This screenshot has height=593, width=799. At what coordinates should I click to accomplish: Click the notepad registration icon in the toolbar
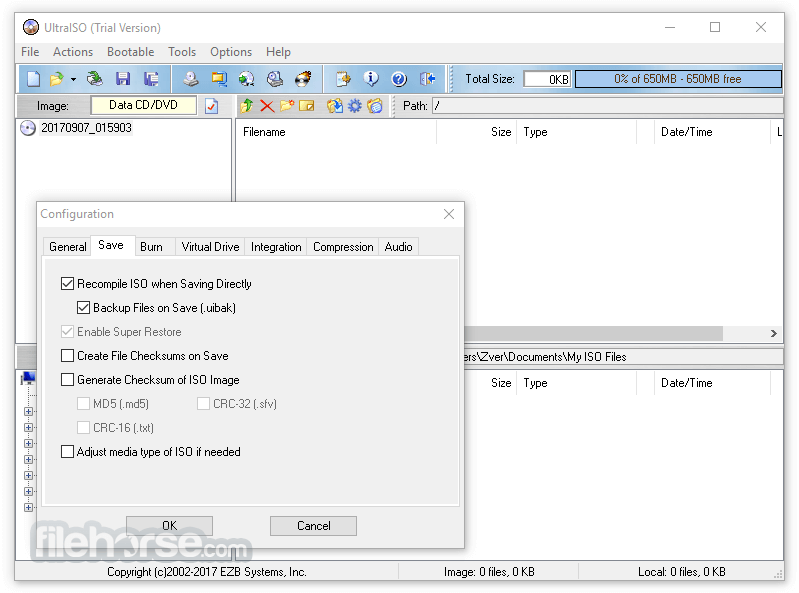pos(343,79)
